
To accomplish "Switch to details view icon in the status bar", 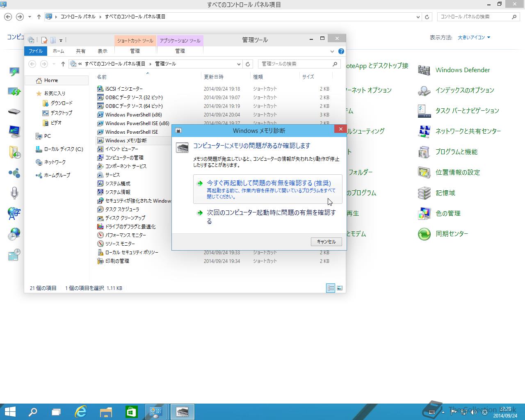I will [x=331, y=288].
